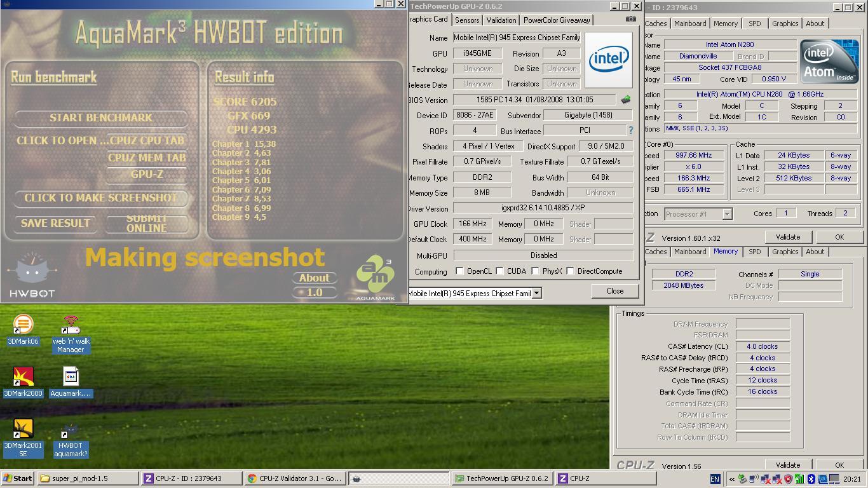This screenshot has width=868, height=488.
Task: Click the About button in AquaMark
Action: click(315, 278)
